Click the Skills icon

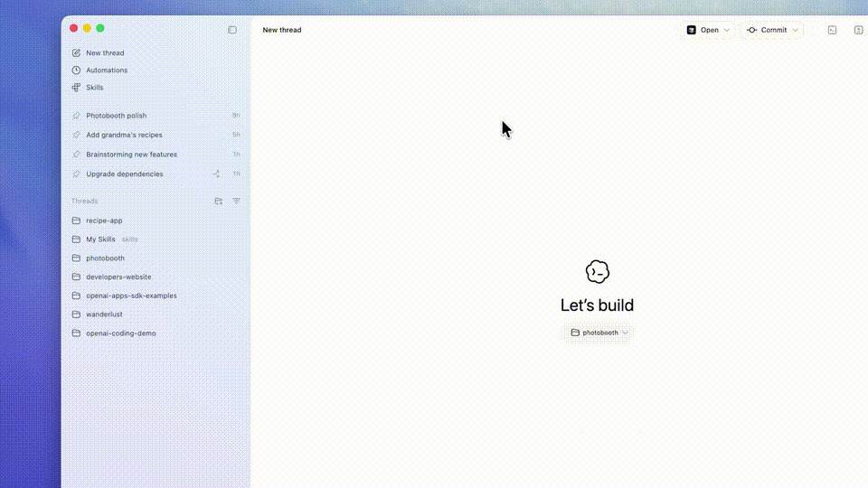[76, 88]
